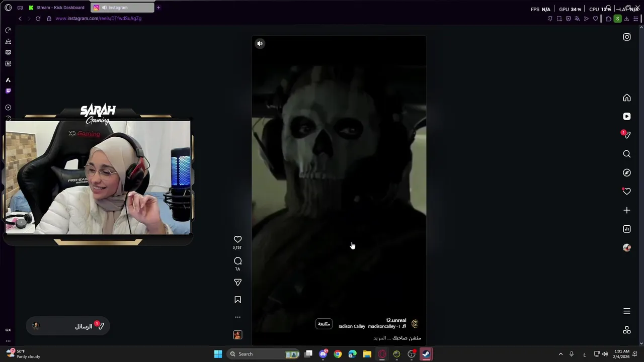644x362 pixels.
Task: Click the taskbar Search box
Action: coord(264,354)
